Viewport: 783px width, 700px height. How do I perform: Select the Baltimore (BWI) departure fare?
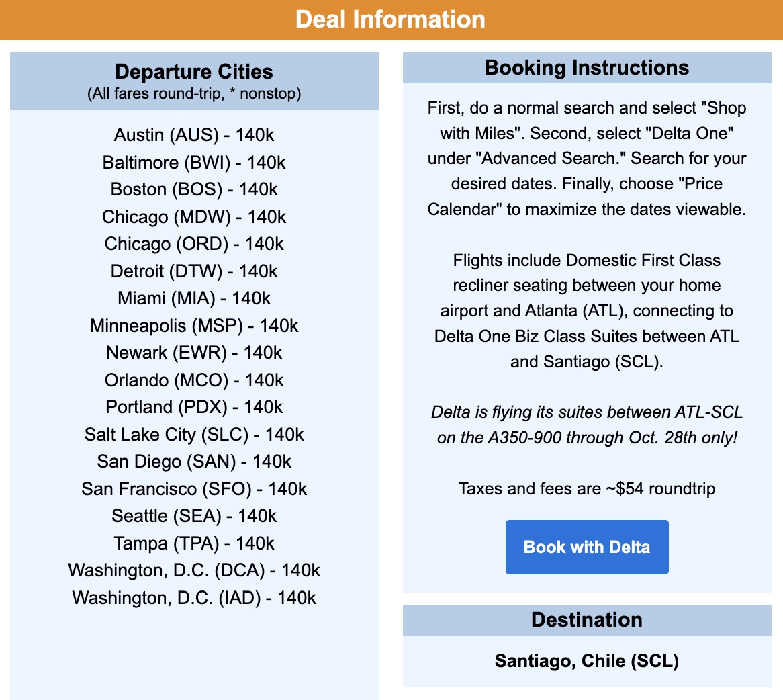click(194, 162)
